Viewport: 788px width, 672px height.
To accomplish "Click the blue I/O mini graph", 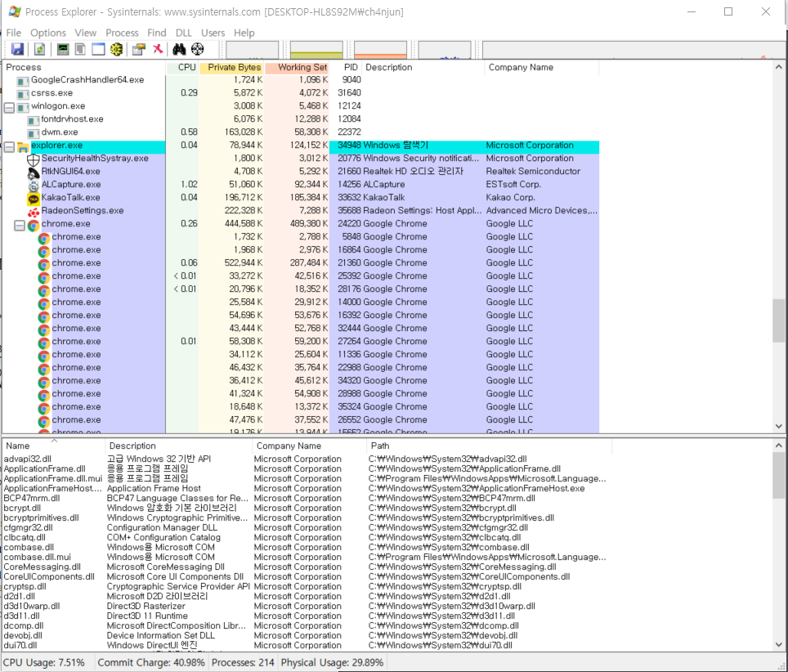I will tap(445, 50).
